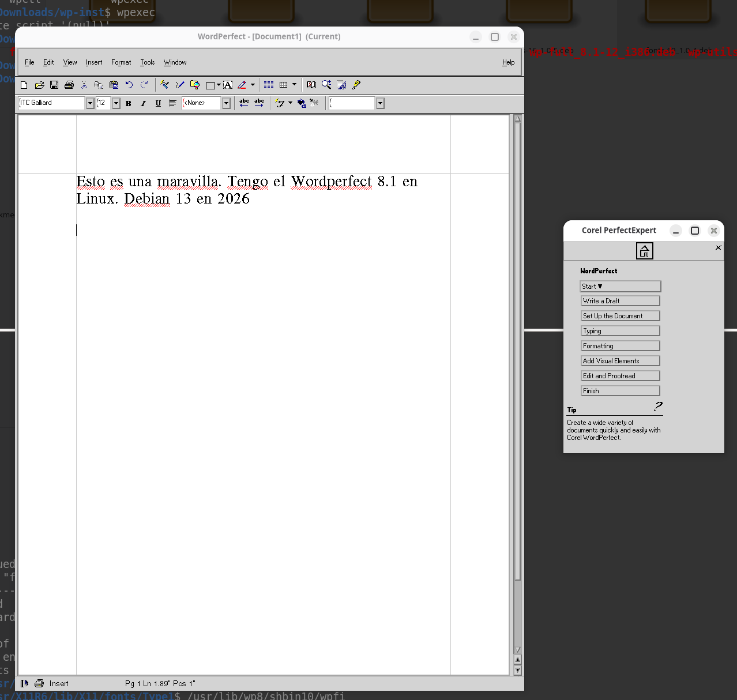Screen dimensions: 737x700
Task: Click the Zoom magnifier icon
Action: pos(326,85)
